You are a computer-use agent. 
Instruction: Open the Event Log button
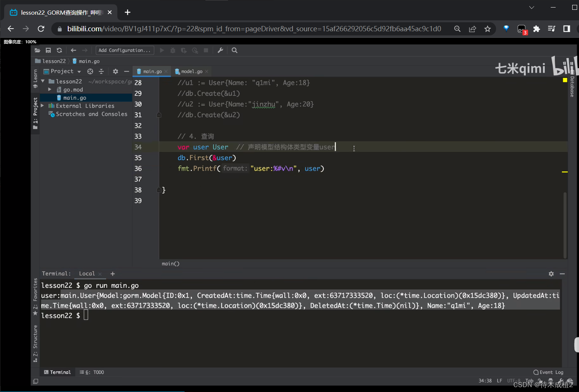click(548, 372)
